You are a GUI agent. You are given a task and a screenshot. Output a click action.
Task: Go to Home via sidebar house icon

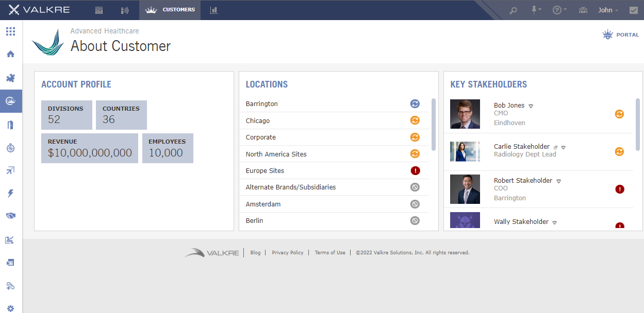(10, 54)
